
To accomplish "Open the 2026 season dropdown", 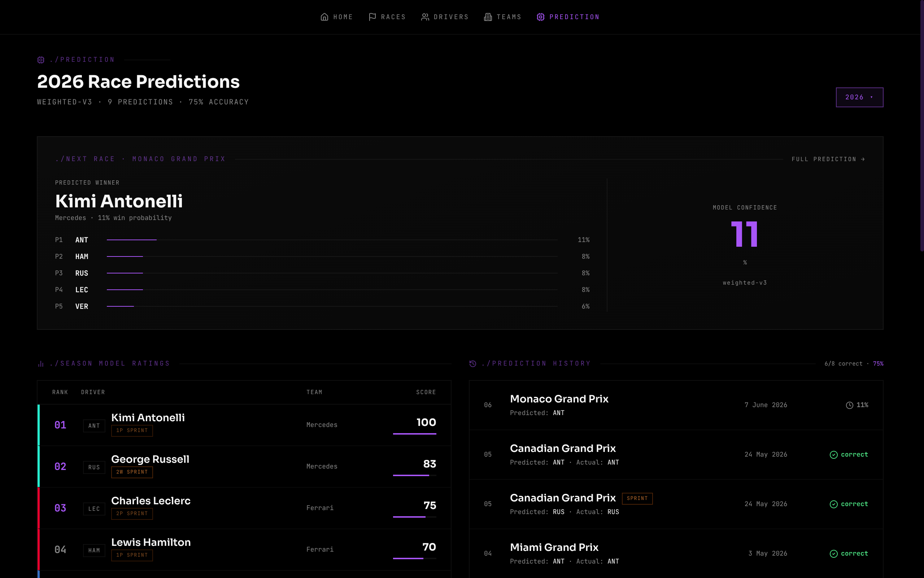I will pos(859,97).
